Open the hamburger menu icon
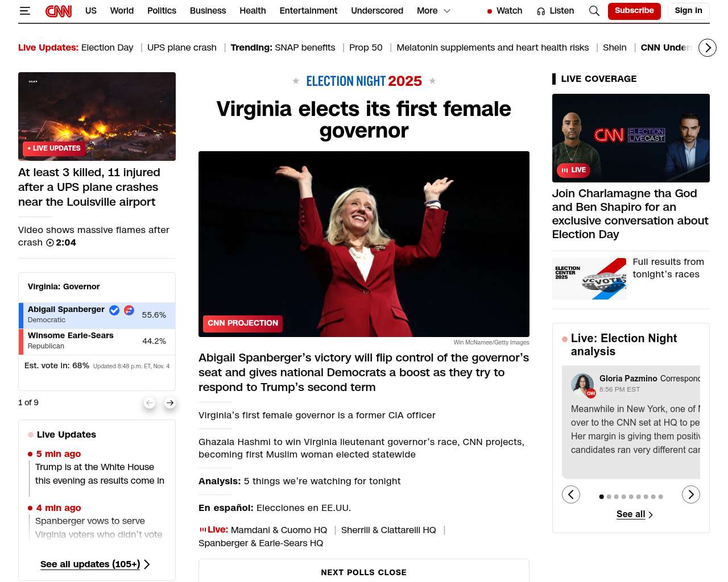728x582 pixels. 24,11
